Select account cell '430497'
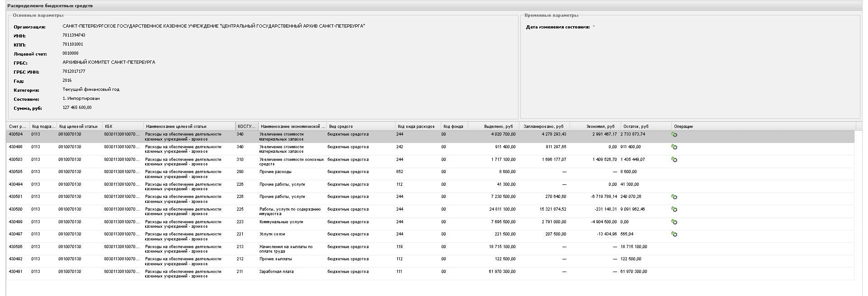Image resolution: width=868 pixels, height=296 pixels. point(16,234)
